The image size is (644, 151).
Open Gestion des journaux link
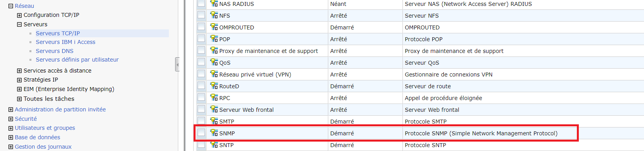43,147
